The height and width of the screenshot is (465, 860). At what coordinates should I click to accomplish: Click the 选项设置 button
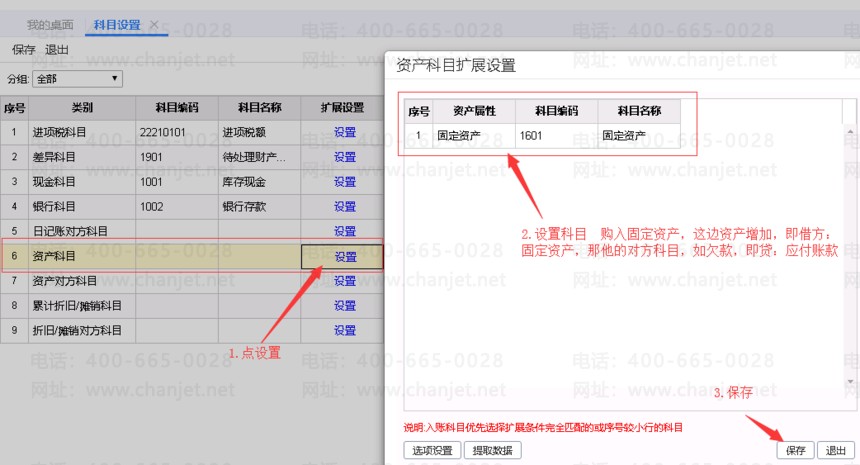[432, 450]
